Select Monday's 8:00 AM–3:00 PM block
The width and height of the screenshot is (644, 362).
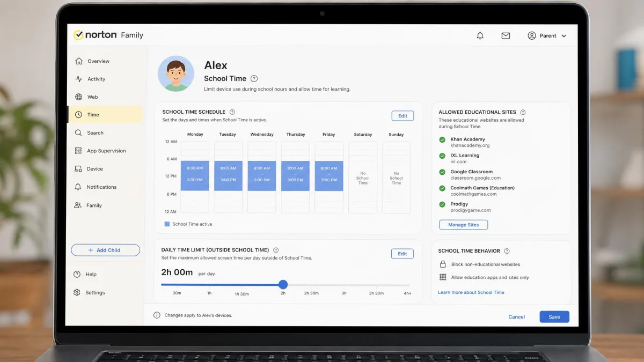[195, 176]
